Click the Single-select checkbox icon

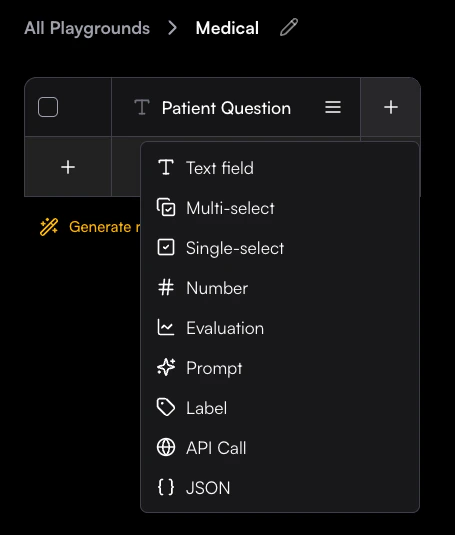[166, 247]
